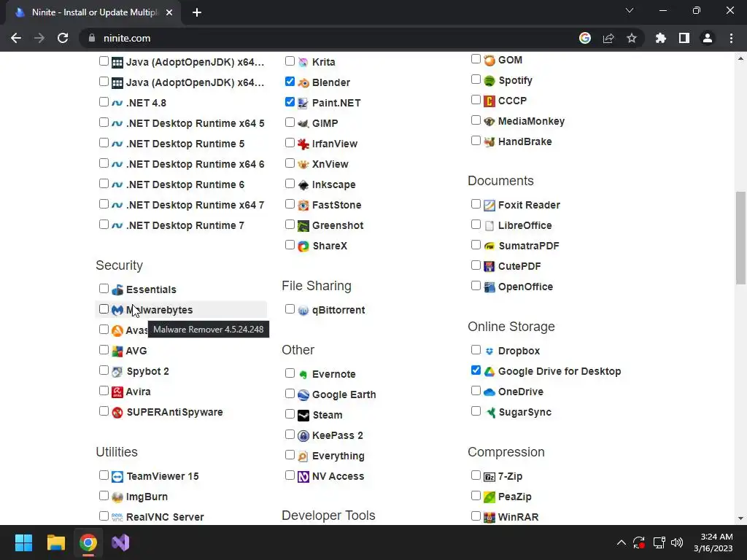Click the WinRAR books icon
747x560 pixels.
click(489, 518)
